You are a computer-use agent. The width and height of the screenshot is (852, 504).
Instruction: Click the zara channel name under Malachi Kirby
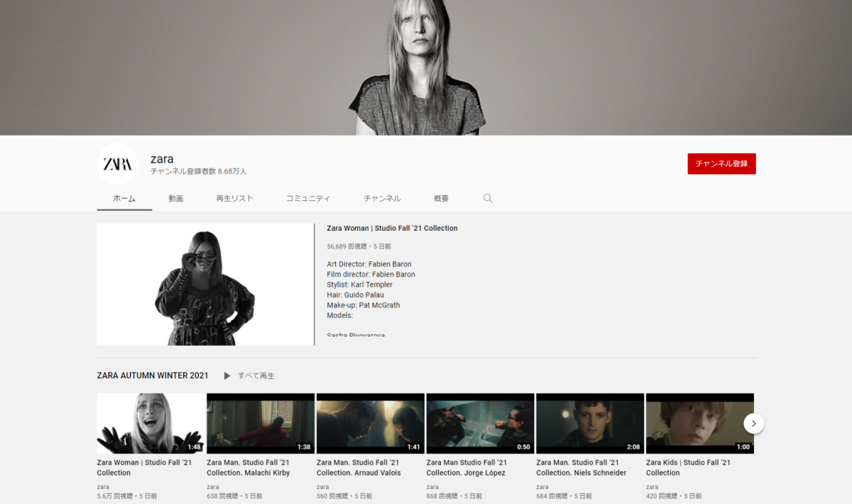coord(213,487)
